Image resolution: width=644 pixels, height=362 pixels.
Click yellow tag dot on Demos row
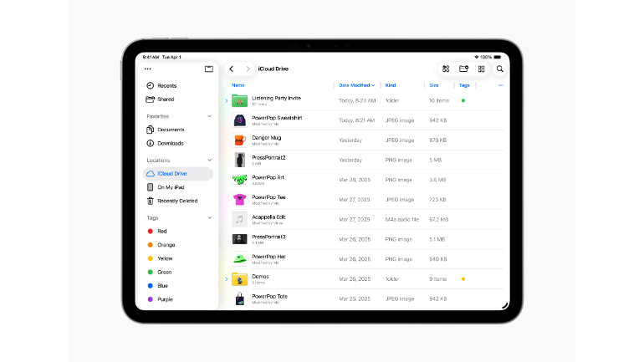click(x=463, y=279)
